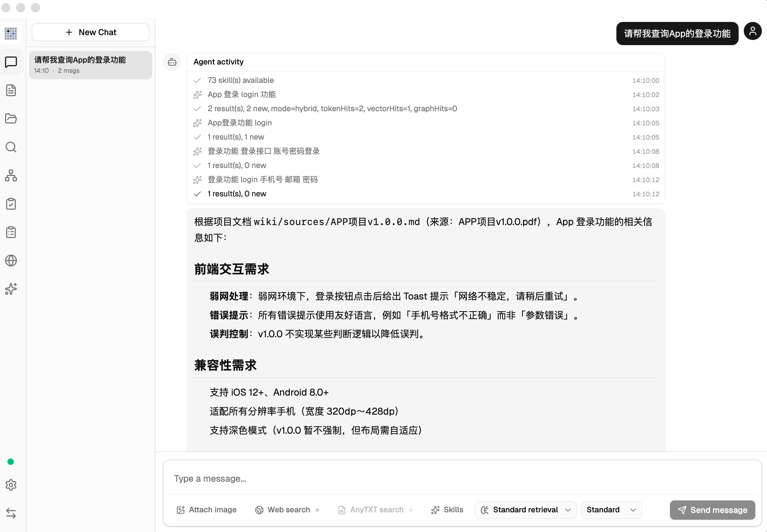Open the Skills picker

pyautogui.click(x=447, y=510)
